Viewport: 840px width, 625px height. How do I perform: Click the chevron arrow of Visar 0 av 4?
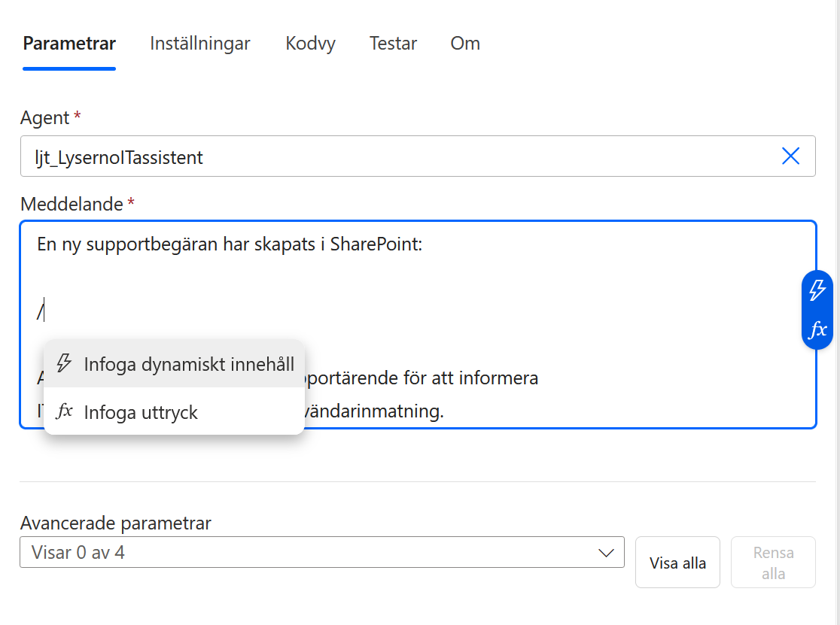coord(606,553)
